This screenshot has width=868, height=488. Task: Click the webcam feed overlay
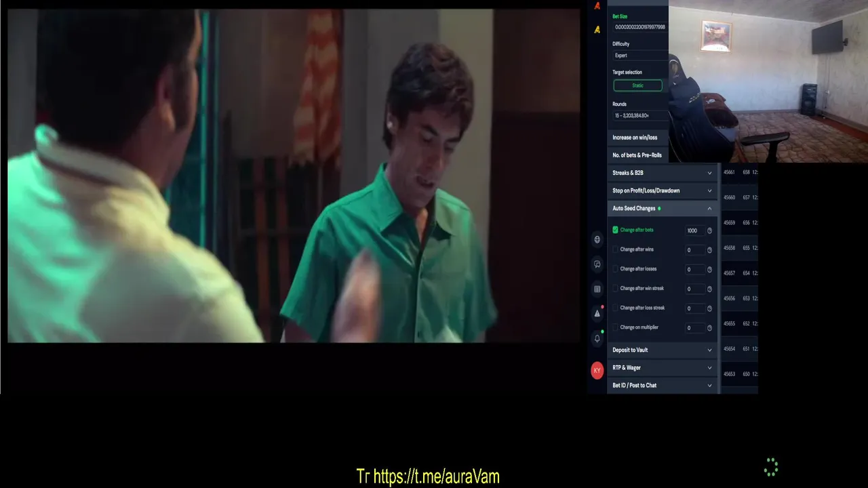pos(768,81)
